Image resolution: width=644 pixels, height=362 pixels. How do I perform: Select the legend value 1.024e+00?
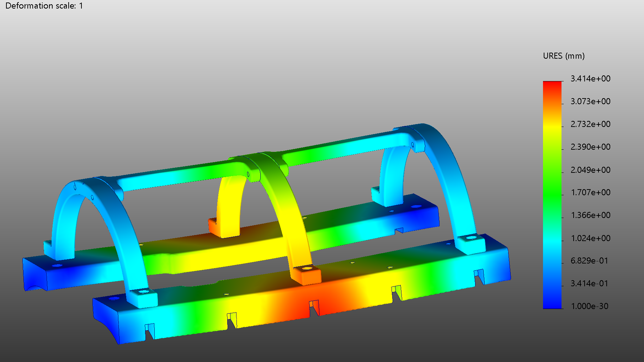pos(590,238)
